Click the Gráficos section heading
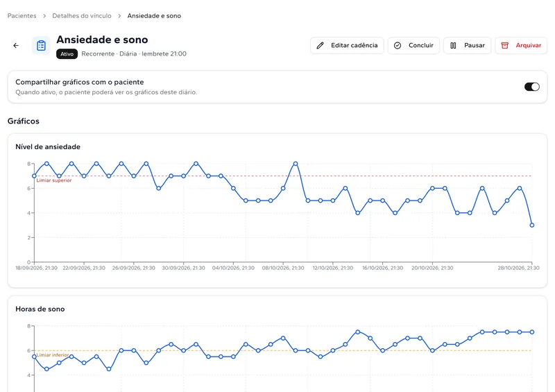The height and width of the screenshot is (392, 555). [24, 121]
